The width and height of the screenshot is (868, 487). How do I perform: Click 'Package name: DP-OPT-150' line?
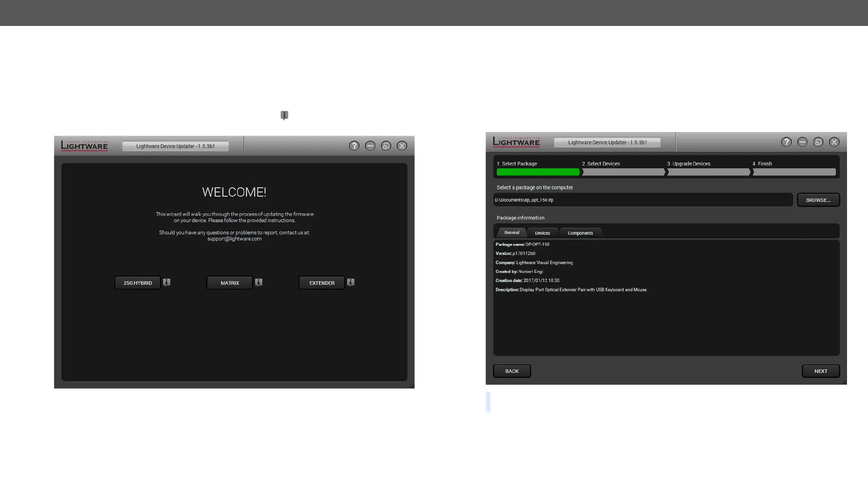click(x=522, y=244)
